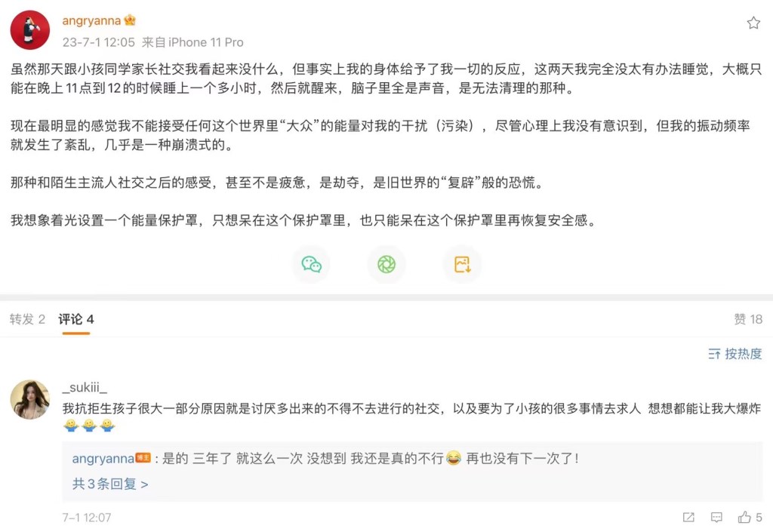Like _sukiii_'s comment with the thumbs-up

click(745, 518)
